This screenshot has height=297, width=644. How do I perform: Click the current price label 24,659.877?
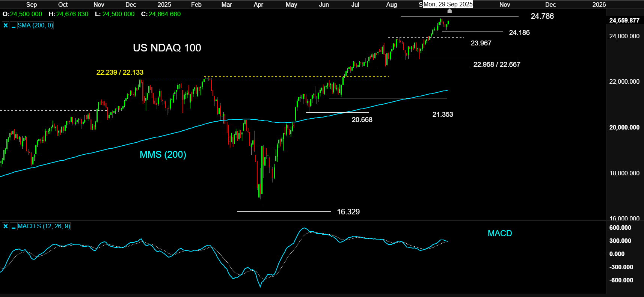pos(624,20)
